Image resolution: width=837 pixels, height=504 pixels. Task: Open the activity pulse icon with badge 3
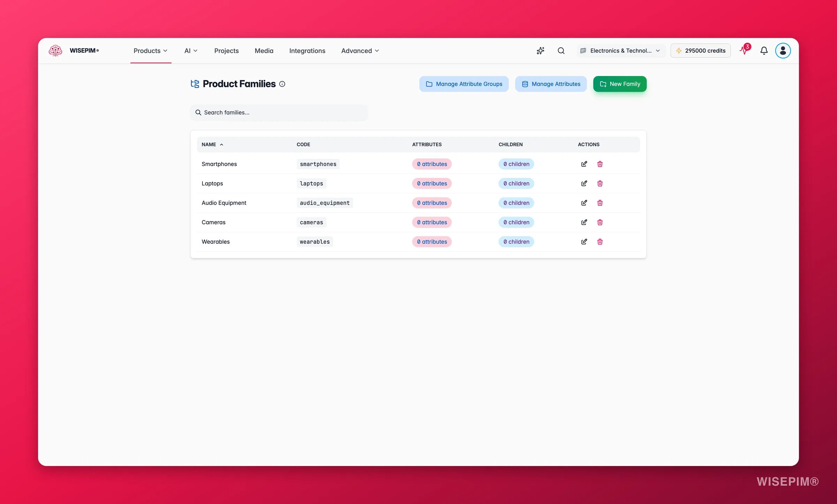point(744,50)
